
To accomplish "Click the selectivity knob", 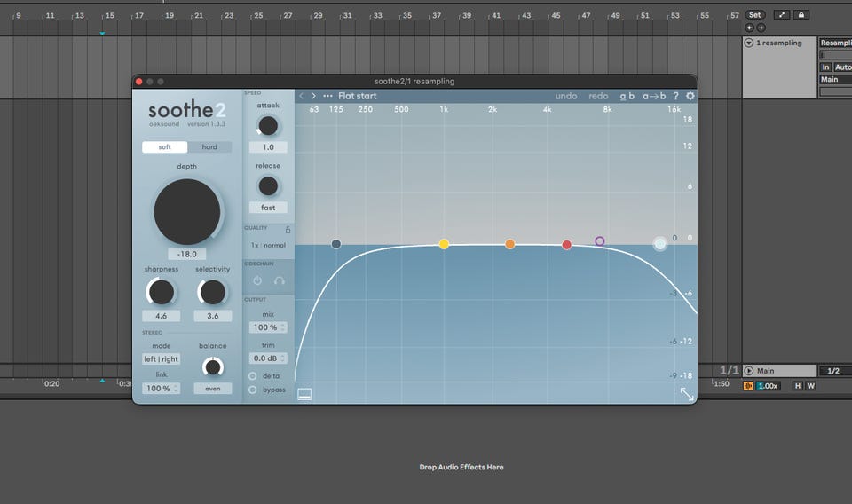I will point(212,292).
